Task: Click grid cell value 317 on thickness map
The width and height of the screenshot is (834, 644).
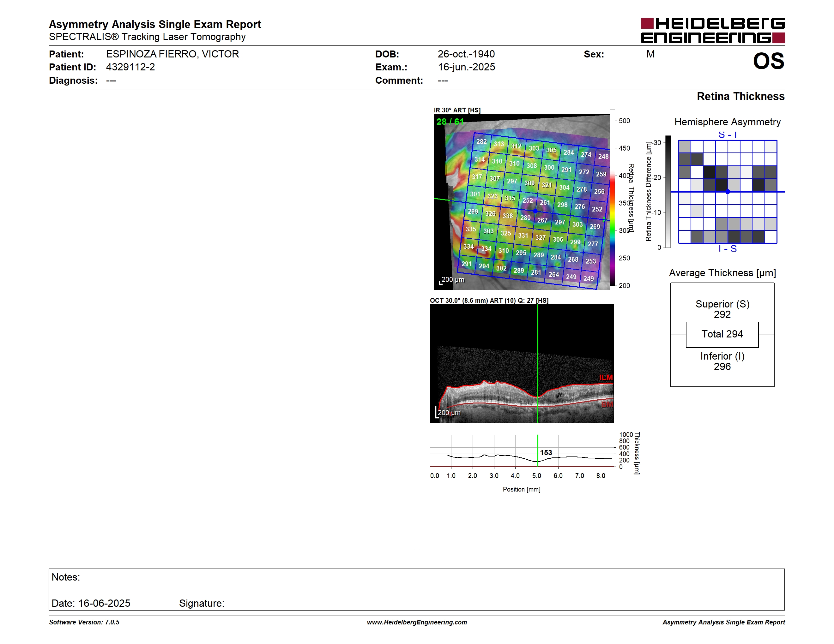Action: coord(477,177)
